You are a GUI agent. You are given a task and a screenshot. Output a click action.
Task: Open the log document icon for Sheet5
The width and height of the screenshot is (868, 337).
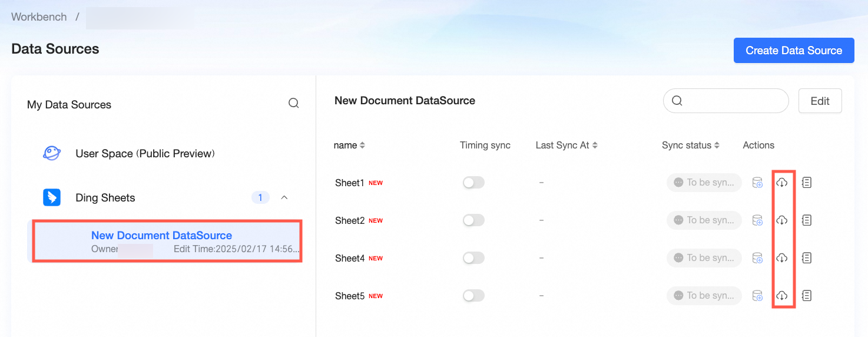coord(807,296)
